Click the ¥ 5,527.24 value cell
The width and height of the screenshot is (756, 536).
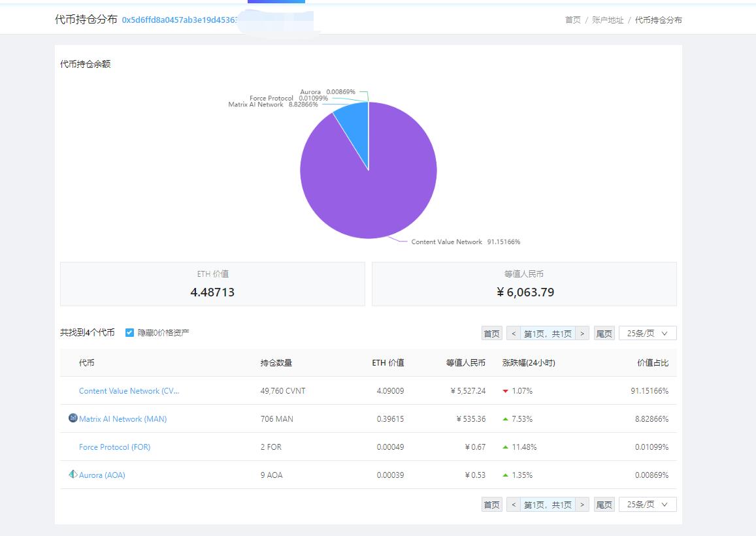point(468,391)
